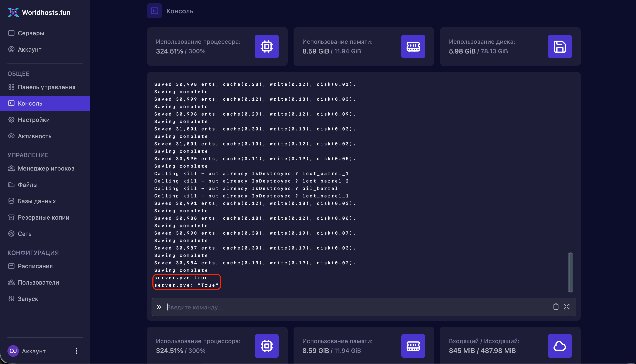Click the terminal icon beside Консоль in sidebar
636x364 pixels.
click(x=11, y=103)
